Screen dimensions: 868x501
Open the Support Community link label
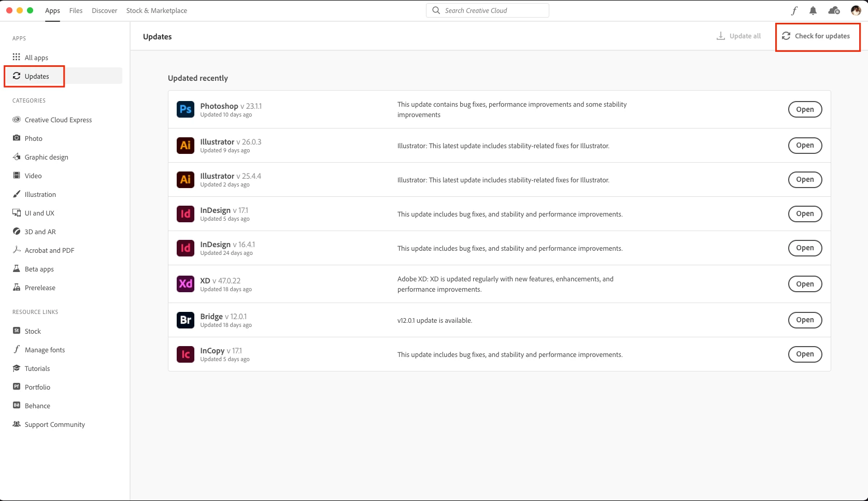55,424
